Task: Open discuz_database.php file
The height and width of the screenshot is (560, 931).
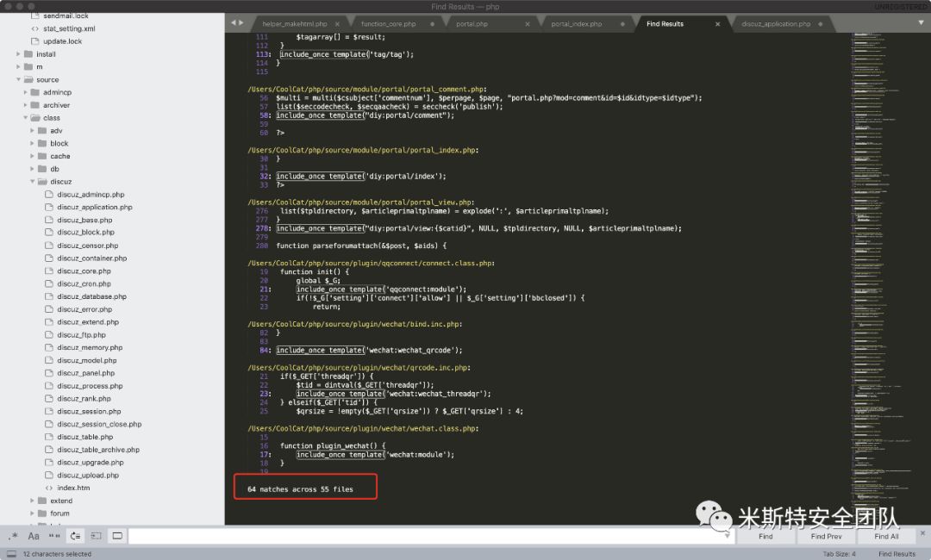Action: pyautogui.click(x=91, y=296)
